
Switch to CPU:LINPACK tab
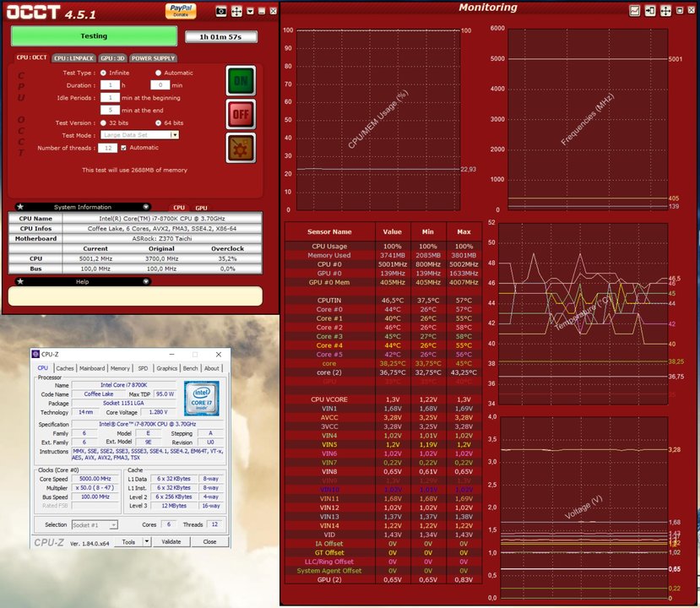[74, 58]
